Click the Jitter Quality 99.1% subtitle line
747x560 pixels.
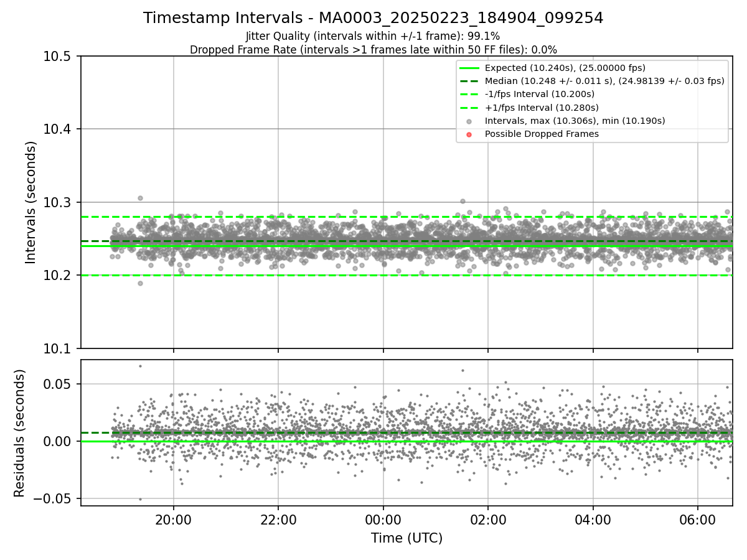(373, 36)
